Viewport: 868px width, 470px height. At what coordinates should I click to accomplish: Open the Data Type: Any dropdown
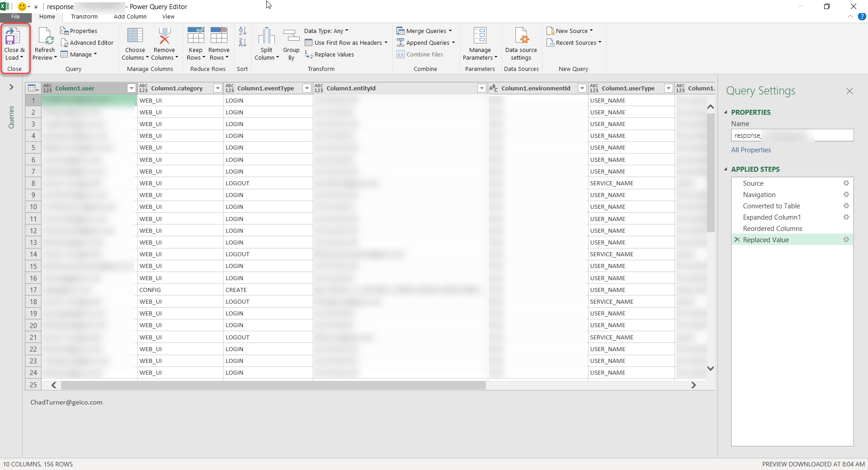pos(325,30)
